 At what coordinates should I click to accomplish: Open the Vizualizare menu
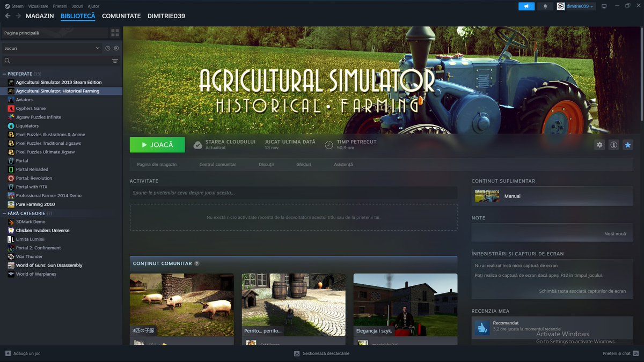(x=39, y=6)
